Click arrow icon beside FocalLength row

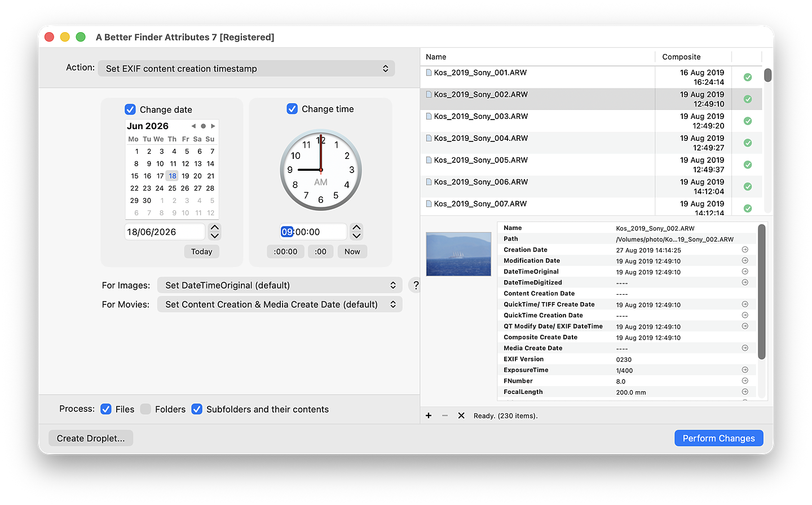[x=745, y=392]
